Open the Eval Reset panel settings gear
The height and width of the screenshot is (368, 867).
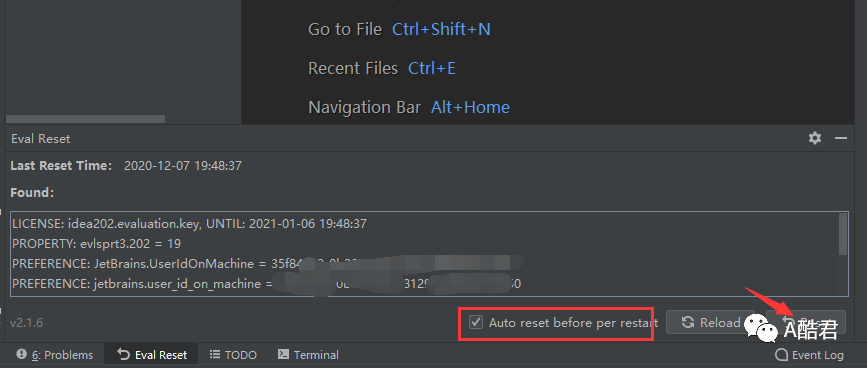[814, 138]
